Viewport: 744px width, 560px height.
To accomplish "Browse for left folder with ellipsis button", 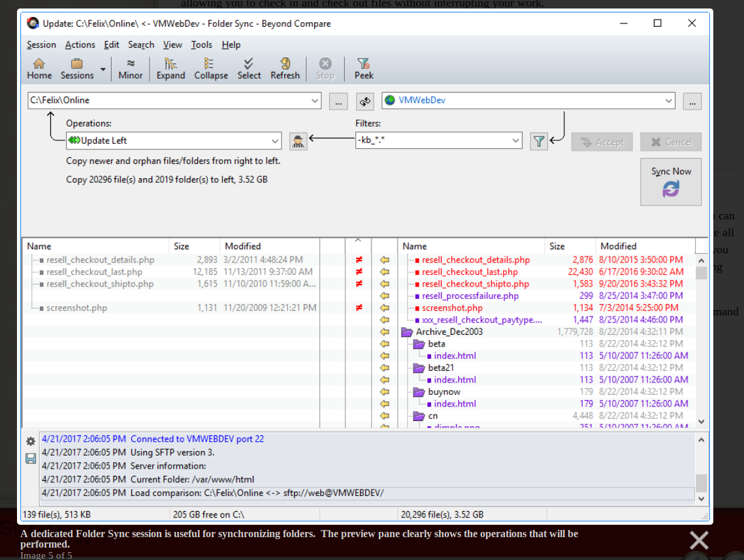I will (338, 101).
